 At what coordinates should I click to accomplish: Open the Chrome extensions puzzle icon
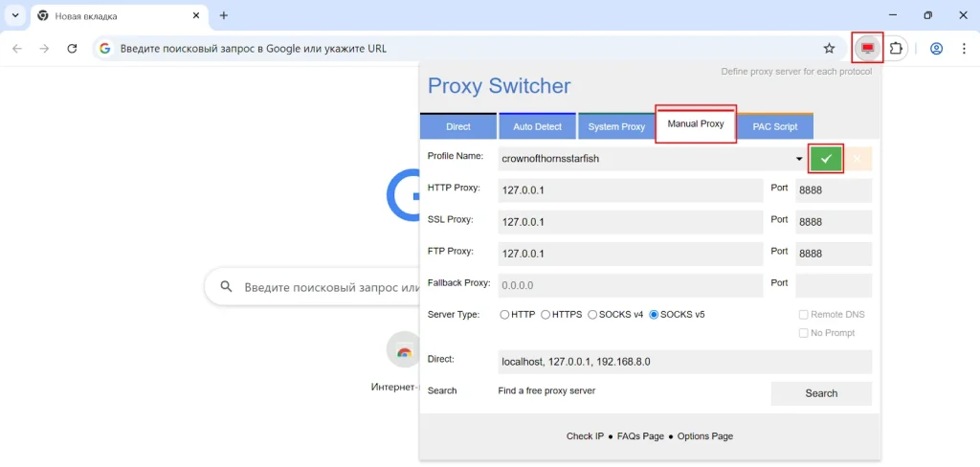tap(896, 48)
